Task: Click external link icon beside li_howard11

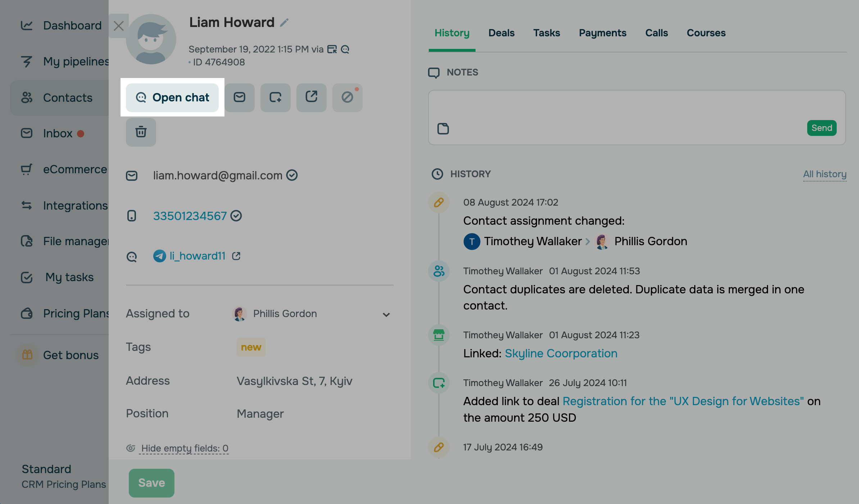Action: click(x=236, y=256)
